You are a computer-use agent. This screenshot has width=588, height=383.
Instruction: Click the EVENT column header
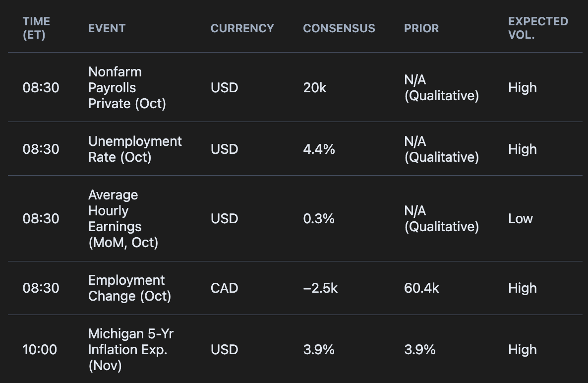pos(107,28)
